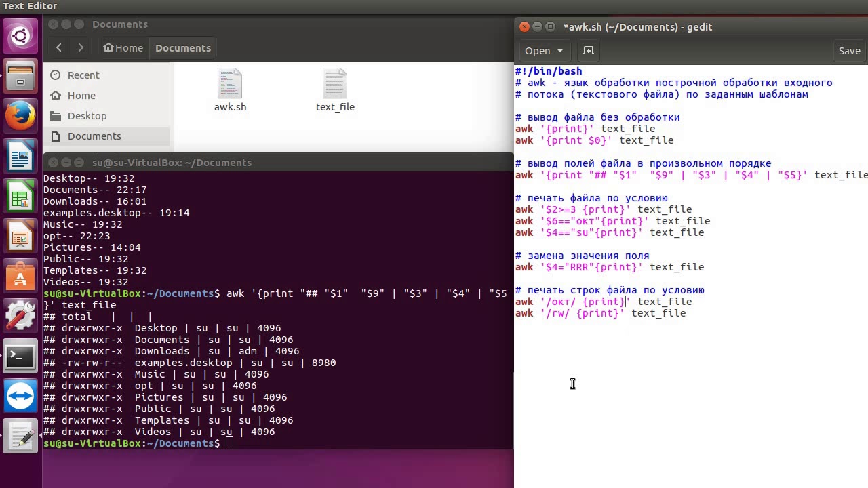Select the Documents path bar button
The image size is (868, 488).
[183, 48]
